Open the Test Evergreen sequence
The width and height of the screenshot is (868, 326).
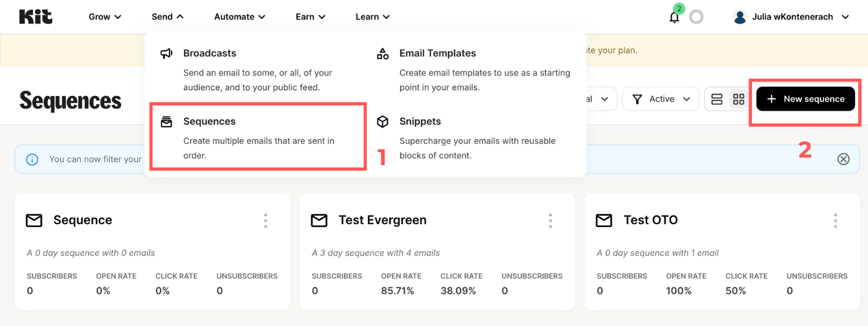(382, 220)
